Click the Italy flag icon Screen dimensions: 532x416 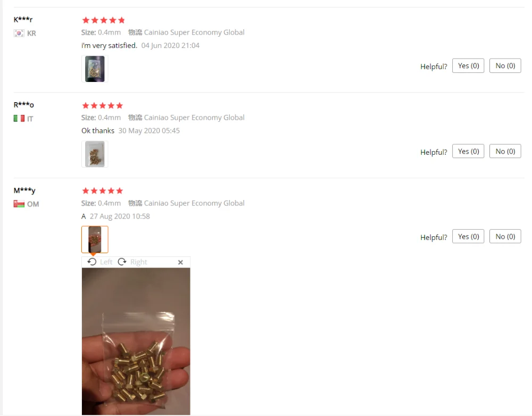(x=19, y=119)
